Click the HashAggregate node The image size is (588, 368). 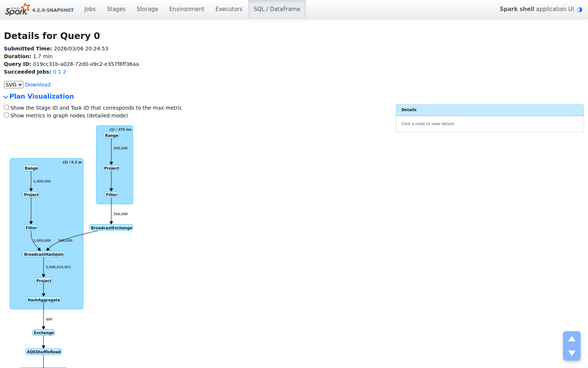tap(43, 300)
